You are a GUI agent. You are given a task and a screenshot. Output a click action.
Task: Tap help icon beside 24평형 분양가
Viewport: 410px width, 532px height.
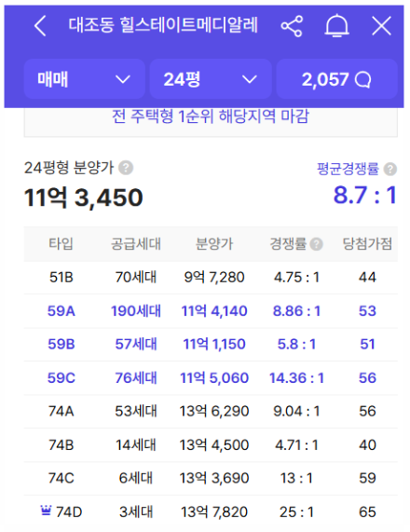tap(126, 168)
